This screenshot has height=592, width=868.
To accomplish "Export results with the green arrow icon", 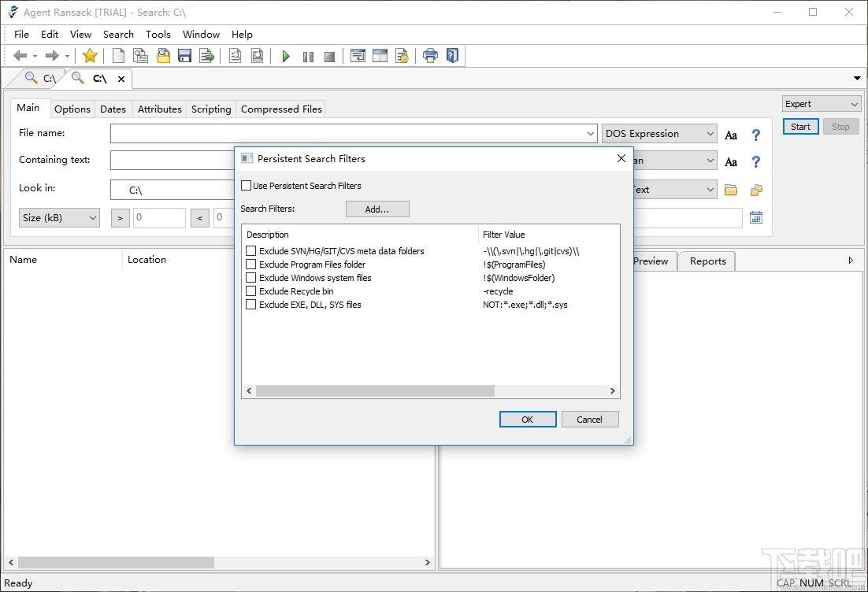I will tap(206, 55).
